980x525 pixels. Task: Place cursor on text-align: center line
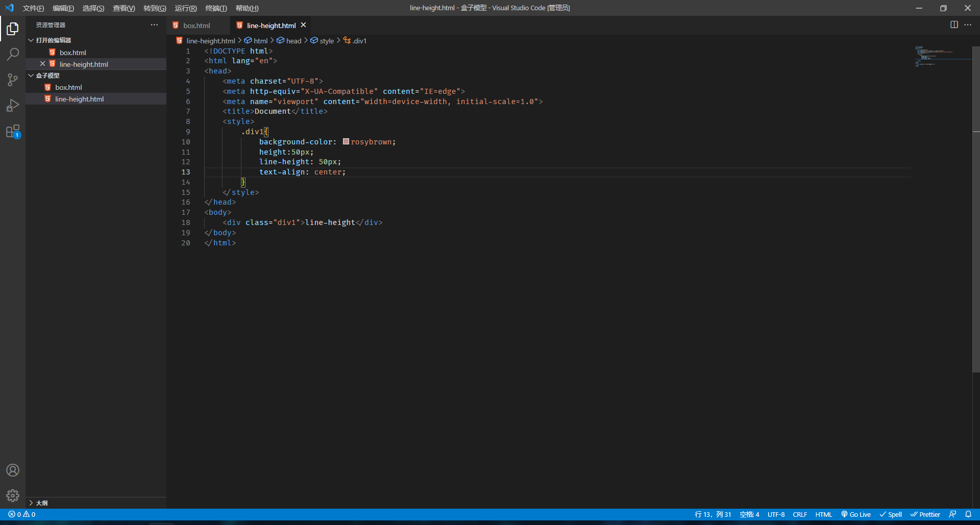tap(302, 172)
